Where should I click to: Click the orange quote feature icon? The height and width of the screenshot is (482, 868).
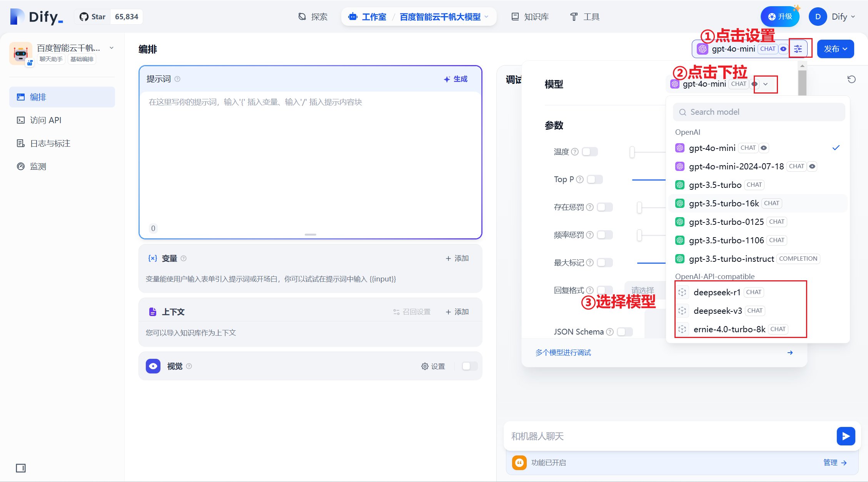pos(519,462)
